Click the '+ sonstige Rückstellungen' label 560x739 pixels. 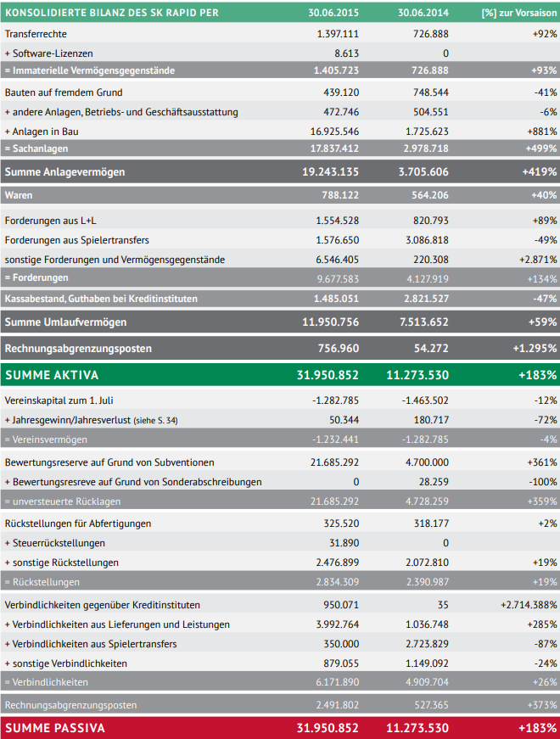[62, 563]
